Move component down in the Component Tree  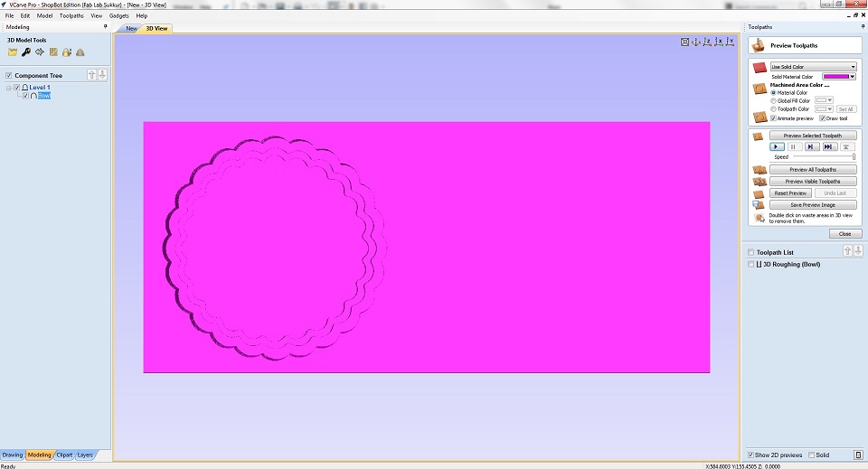click(102, 75)
